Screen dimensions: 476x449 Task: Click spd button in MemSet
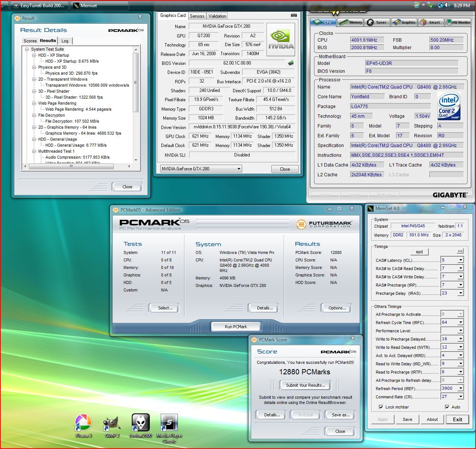(419, 252)
